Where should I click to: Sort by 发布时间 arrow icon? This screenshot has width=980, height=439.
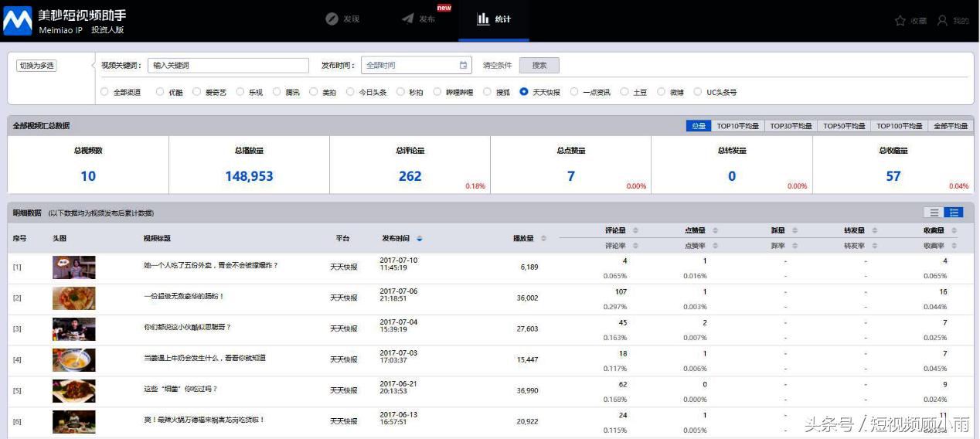pyautogui.click(x=420, y=239)
